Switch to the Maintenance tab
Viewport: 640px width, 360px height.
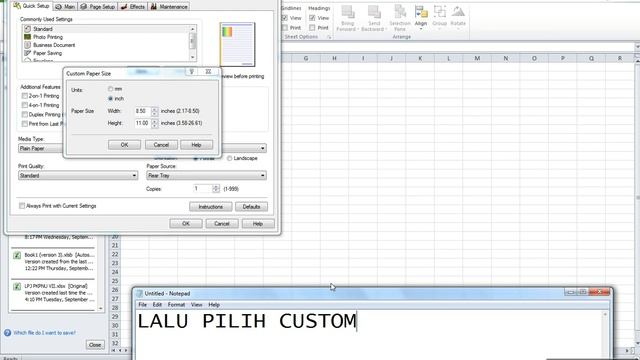click(169, 7)
